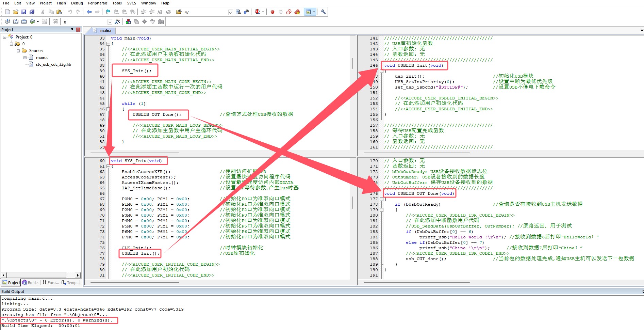Collapse the main function fold at line 34

tap(108, 44)
